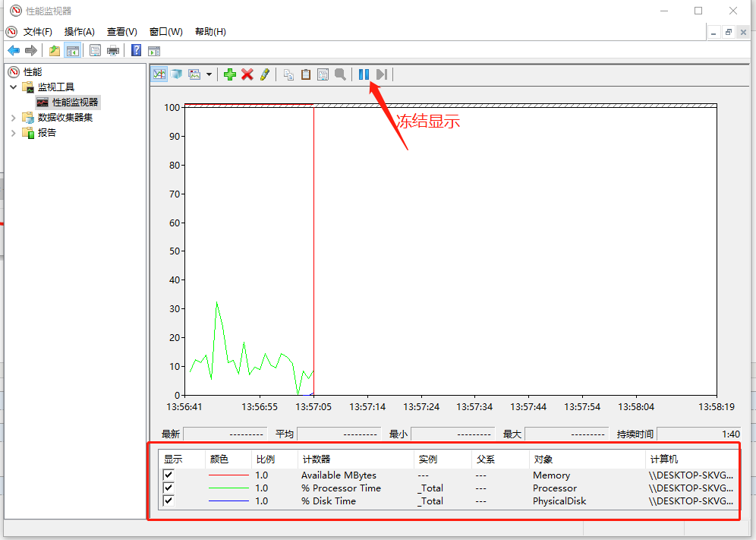Sort by the 实例 column header
Image resolution: width=756 pixels, height=540 pixels.
click(443, 459)
